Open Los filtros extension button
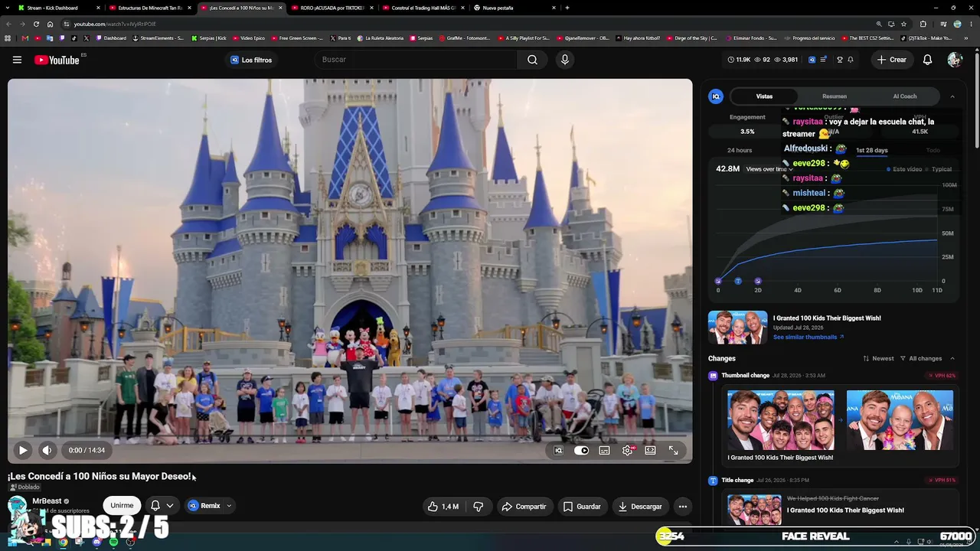This screenshot has height=551, width=980. click(x=250, y=60)
